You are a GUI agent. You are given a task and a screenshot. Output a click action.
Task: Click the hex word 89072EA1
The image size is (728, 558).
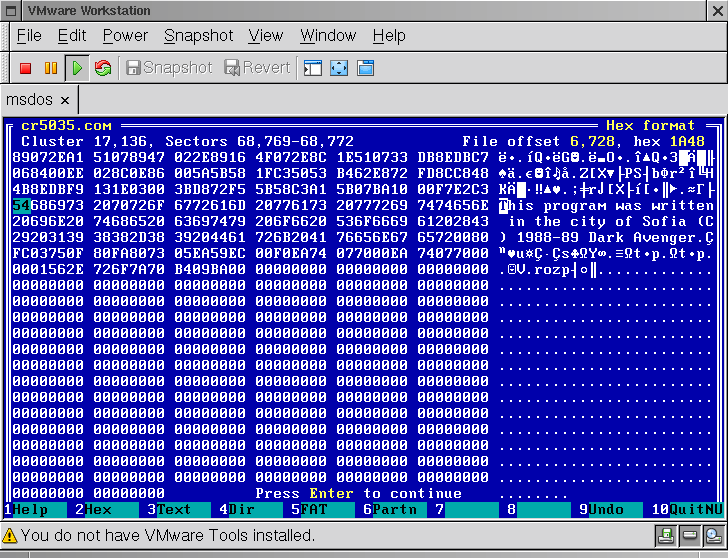point(48,157)
